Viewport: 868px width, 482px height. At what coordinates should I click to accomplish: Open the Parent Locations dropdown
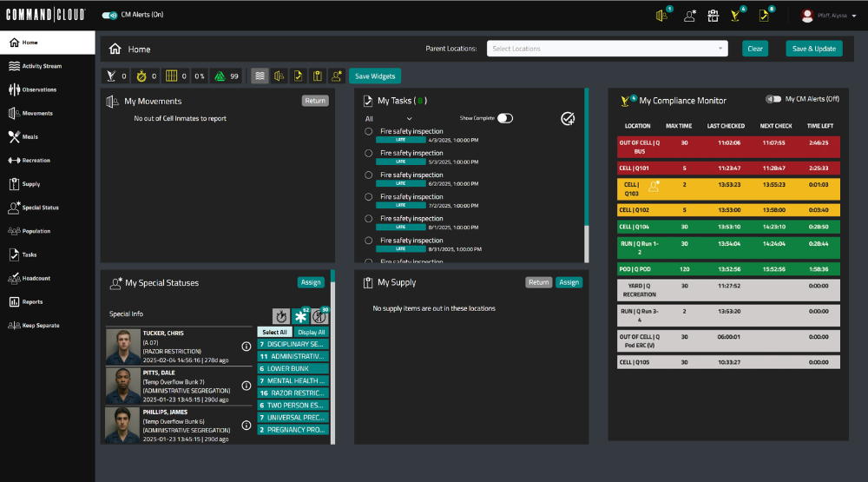pos(607,49)
